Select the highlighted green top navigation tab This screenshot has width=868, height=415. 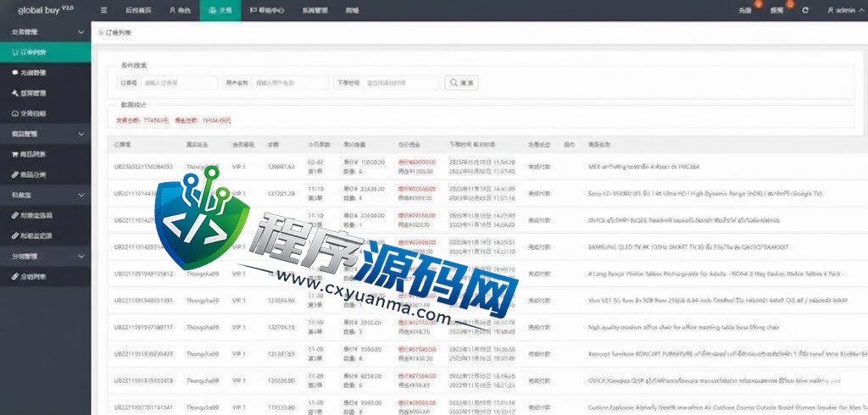[220, 10]
